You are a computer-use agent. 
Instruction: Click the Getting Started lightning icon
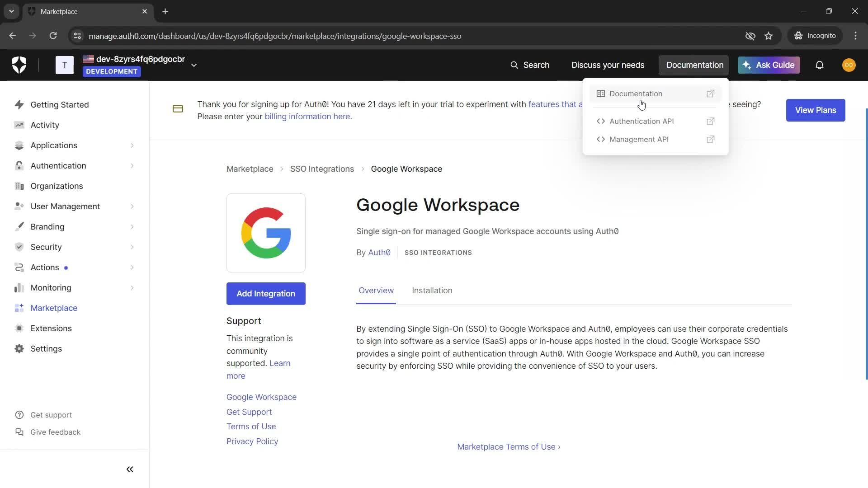19,105
